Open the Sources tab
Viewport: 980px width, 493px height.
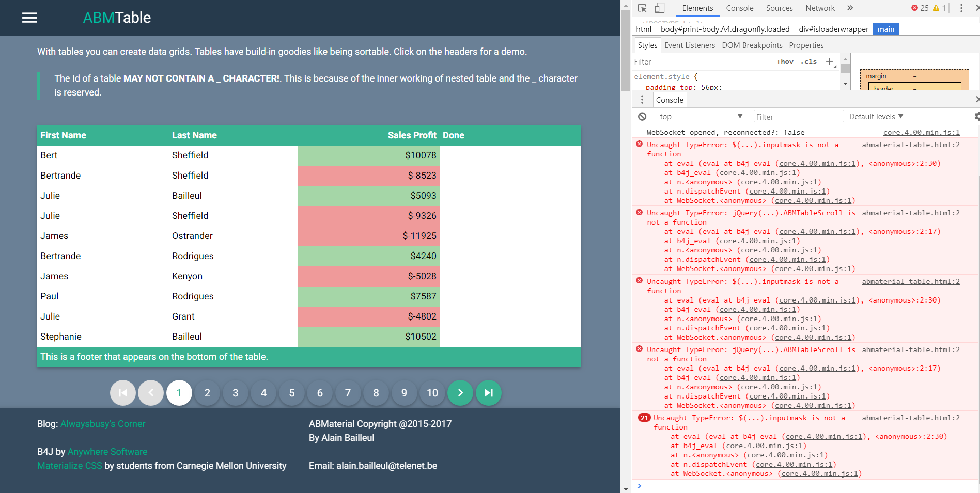click(779, 8)
